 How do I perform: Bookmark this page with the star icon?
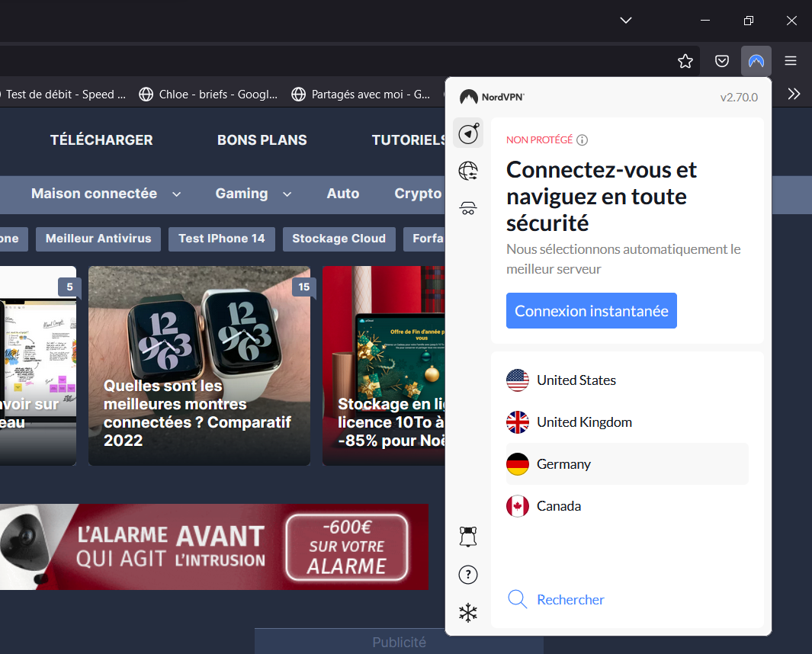click(685, 61)
